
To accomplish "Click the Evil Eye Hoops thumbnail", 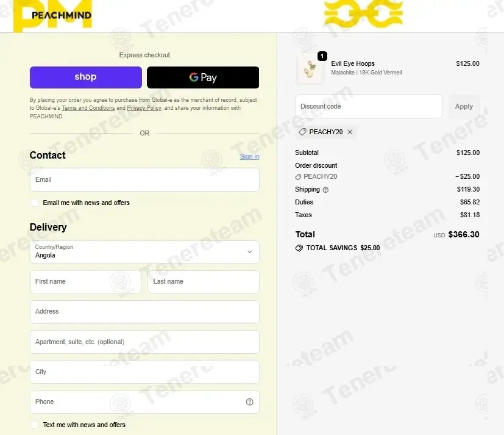I will 310,69.
